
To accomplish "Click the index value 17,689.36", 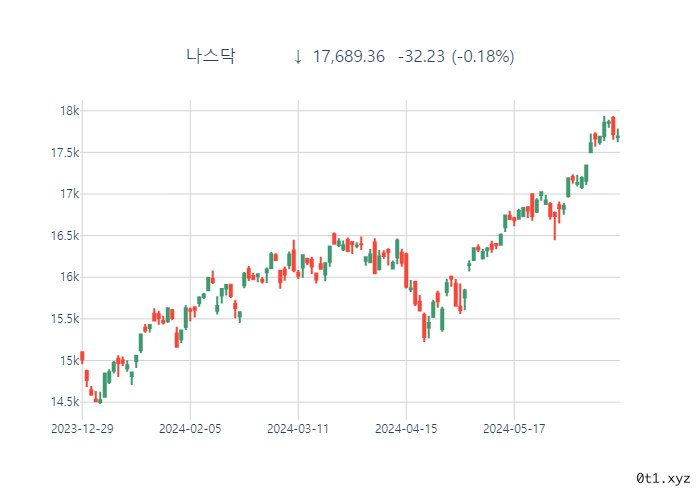I will pyautogui.click(x=348, y=57).
